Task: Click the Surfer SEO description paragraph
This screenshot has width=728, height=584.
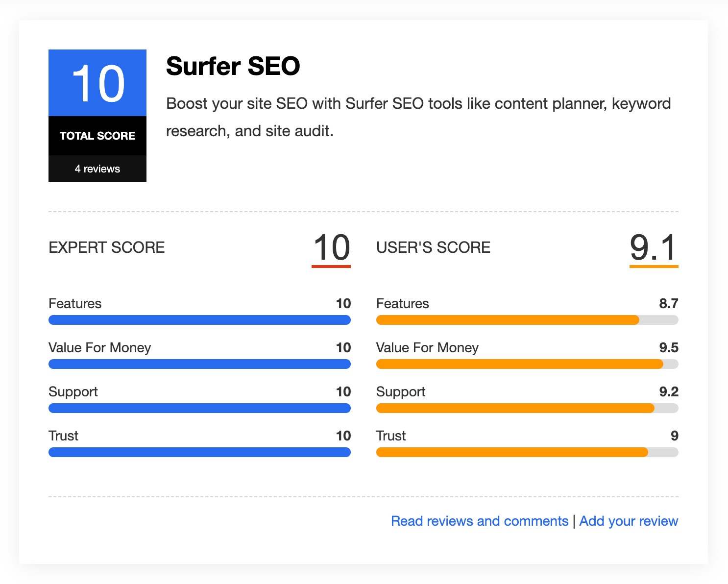Action: tap(418, 117)
